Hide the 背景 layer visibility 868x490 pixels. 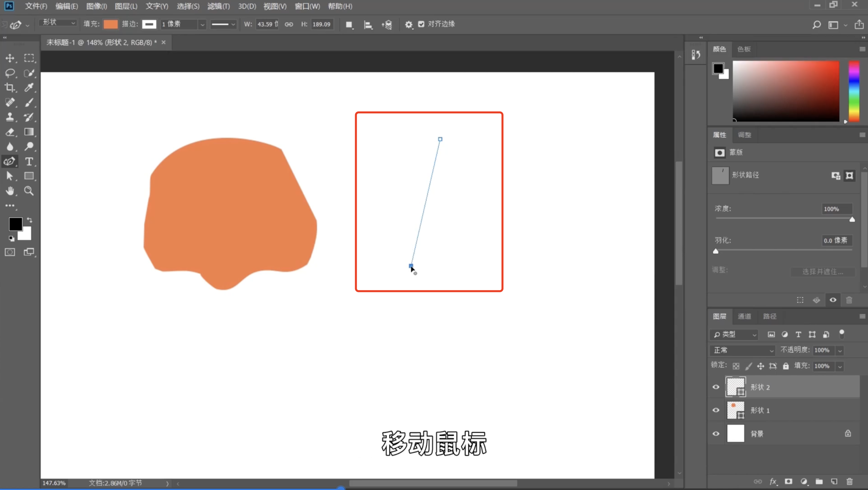point(716,434)
